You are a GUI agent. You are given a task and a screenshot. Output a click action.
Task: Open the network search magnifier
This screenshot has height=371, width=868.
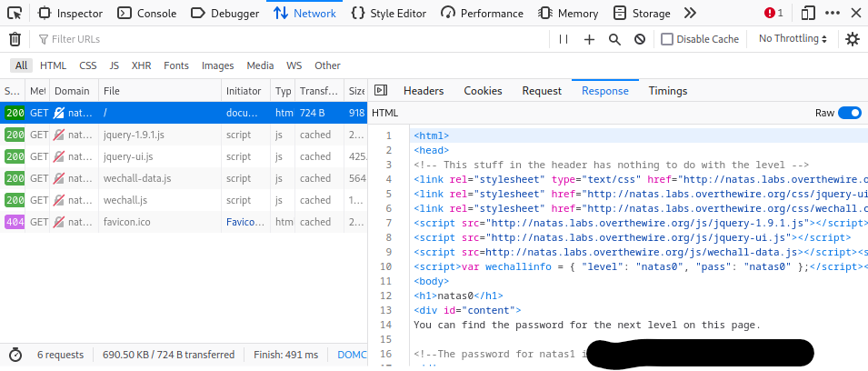coord(614,39)
